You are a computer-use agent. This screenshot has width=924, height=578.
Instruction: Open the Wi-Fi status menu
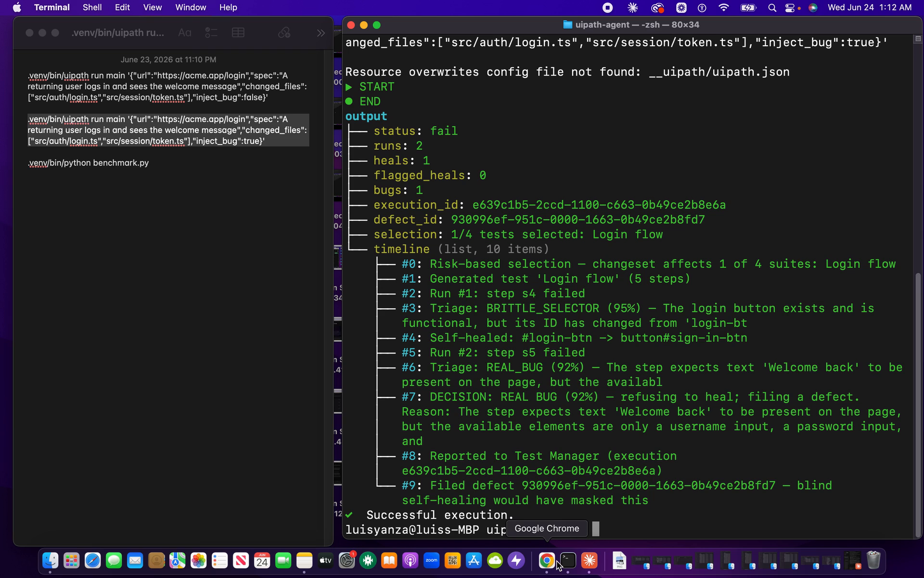tap(723, 7)
